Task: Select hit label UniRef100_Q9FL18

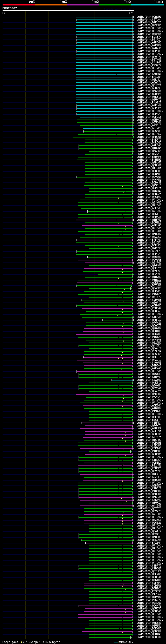Action: [x=149, y=117]
